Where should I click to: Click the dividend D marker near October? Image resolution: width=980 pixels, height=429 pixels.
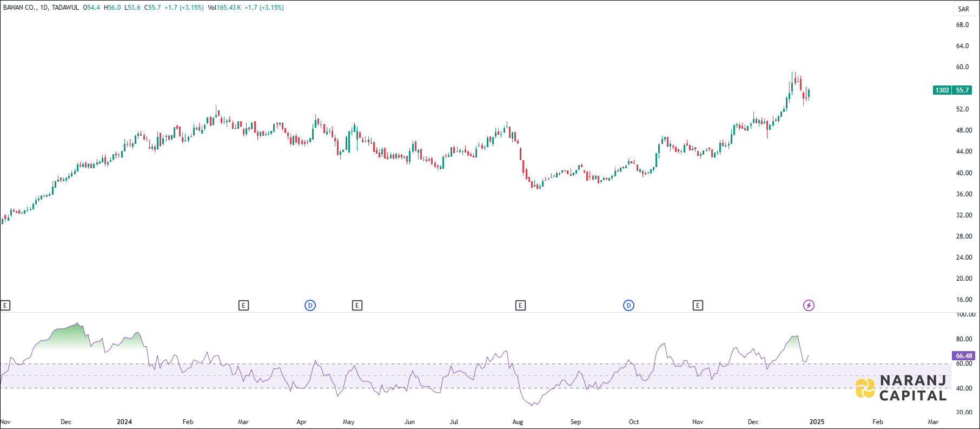tap(628, 306)
